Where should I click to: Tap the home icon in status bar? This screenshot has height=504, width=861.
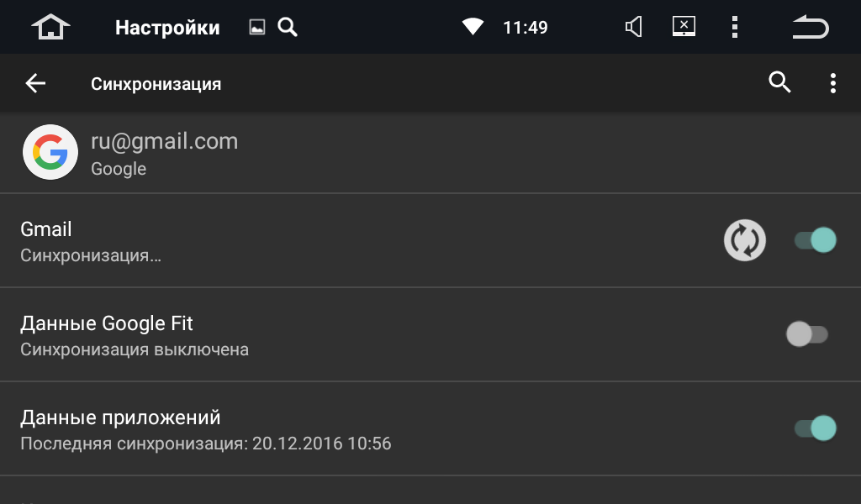(50, 27)
